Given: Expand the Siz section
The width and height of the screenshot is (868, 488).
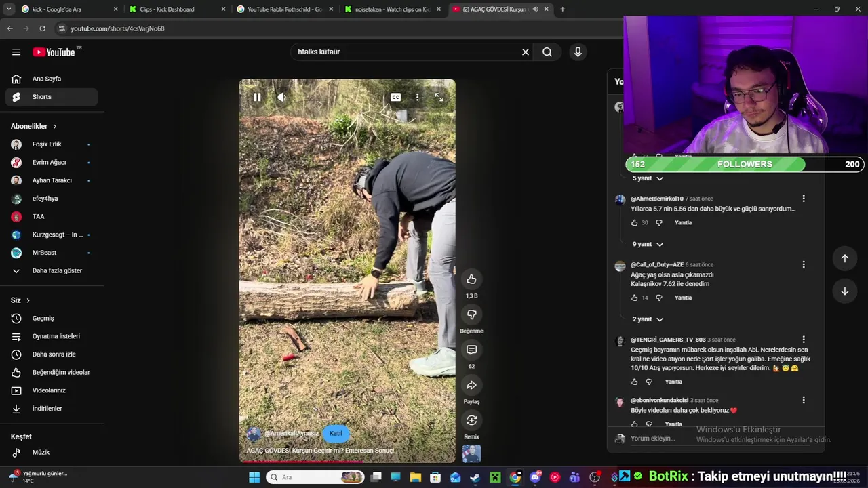Looking at the screenshot, I should (x=20, y=300).
